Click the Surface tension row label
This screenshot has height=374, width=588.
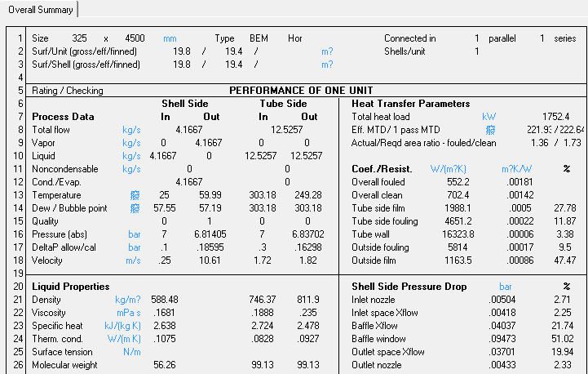click(x=62, y=352)
